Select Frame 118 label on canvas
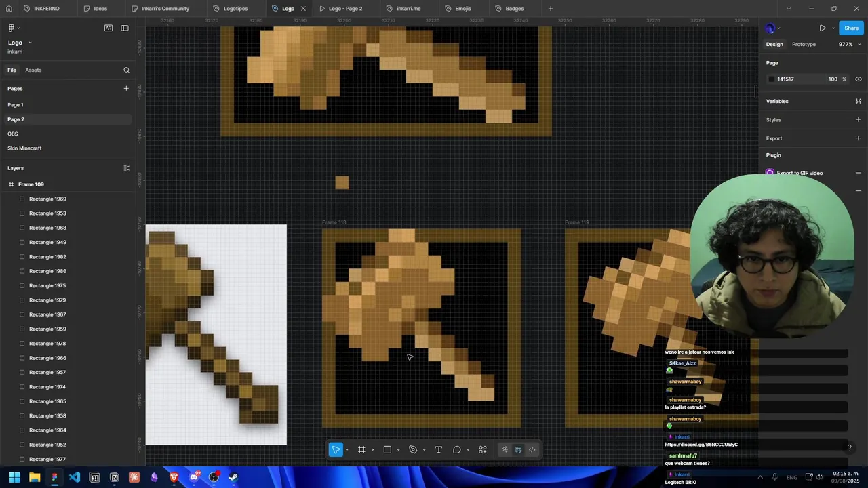 click(334, 222)
